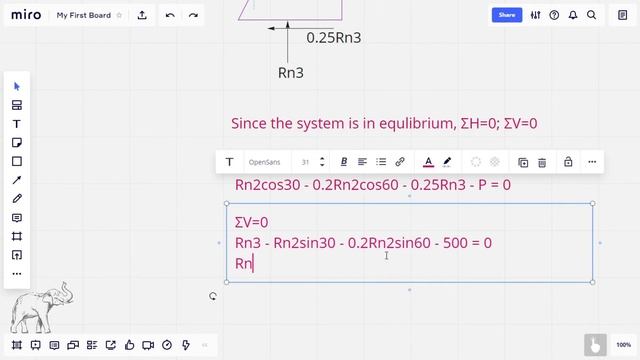Open chat in bottom toolbar
Viewport: 640px width, 360px height.
[73, 345]
